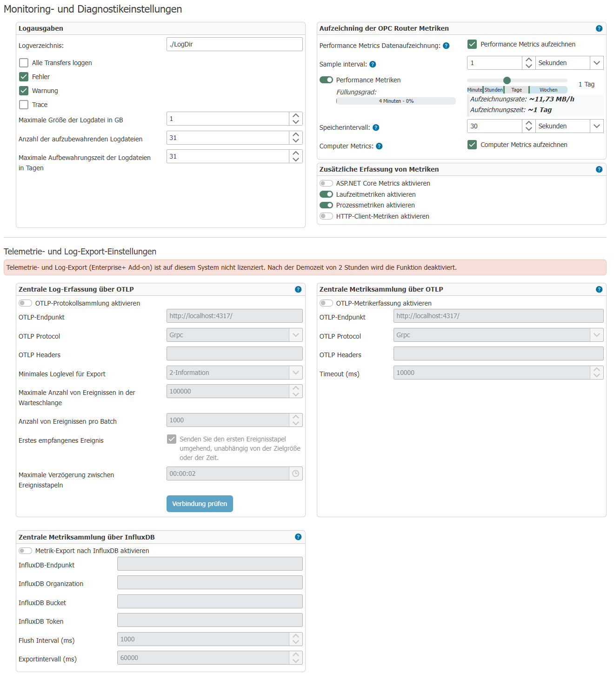Click the recording duration slider handle
This screenshot has width=614, height=700.
click(507, 80)
